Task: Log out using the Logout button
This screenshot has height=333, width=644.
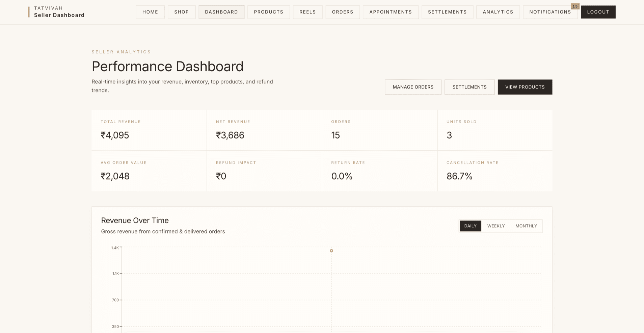Action: pos(598,12)
